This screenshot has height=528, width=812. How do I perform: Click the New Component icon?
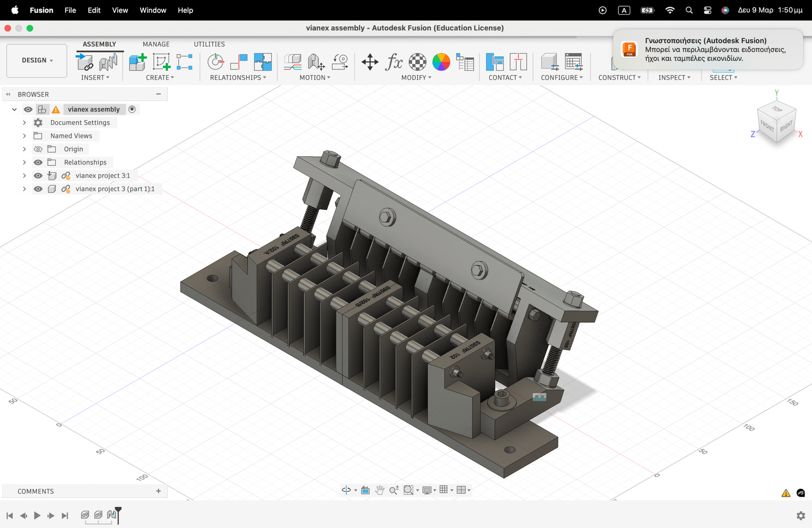tap(138, 62)
